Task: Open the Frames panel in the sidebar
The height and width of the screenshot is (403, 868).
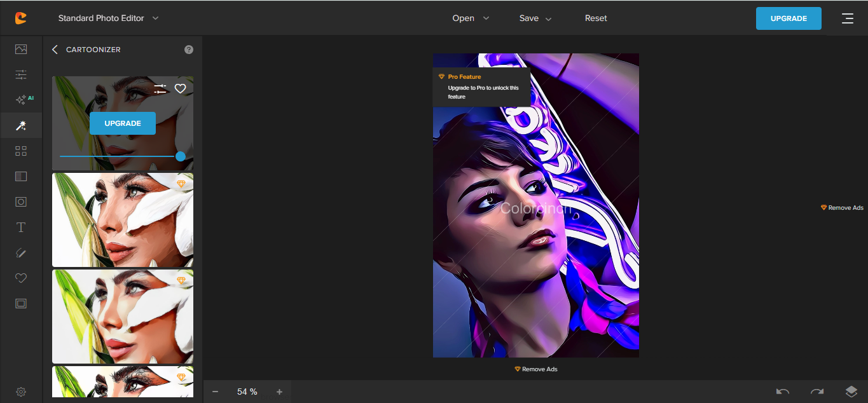Action: click(x=20, y=303)
